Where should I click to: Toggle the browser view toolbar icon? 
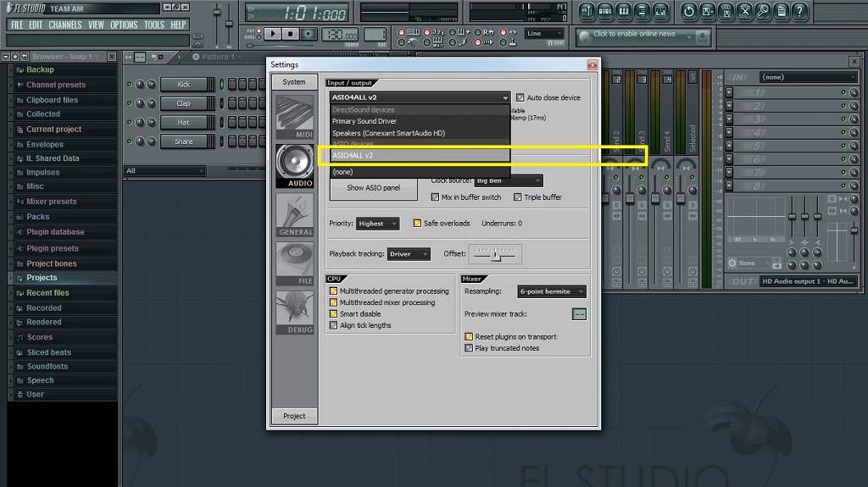[643, 11]
